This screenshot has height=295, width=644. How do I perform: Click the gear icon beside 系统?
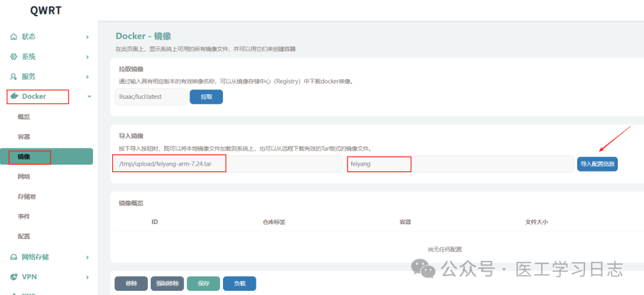tap(14, 57)
